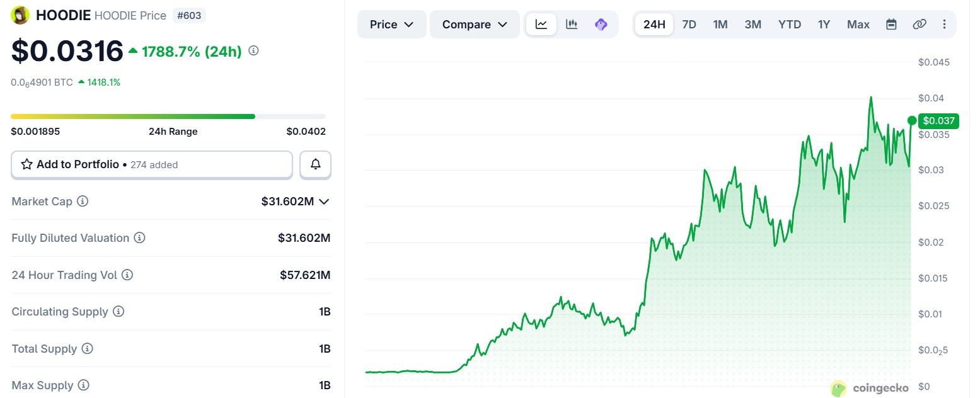Select the 7D time range
Screen dimensions: 980x398
point(689,25)
